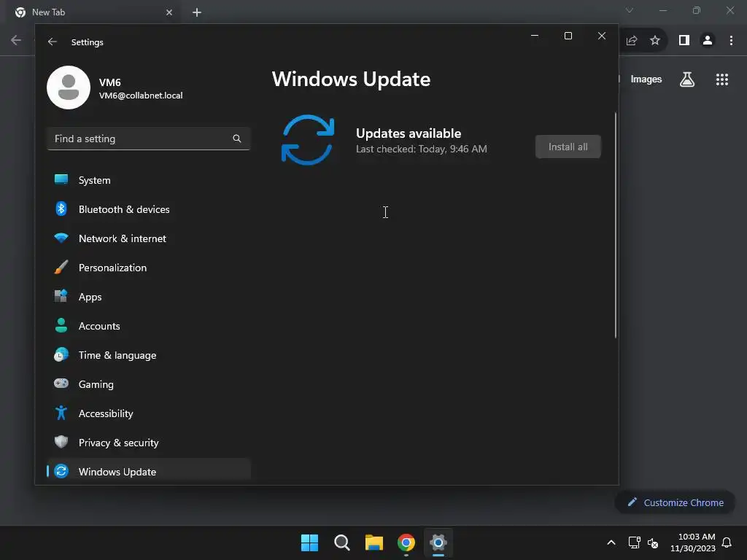Click Chrome share page icon
This screenshot has height=560, width=747.
coord(632,41)
